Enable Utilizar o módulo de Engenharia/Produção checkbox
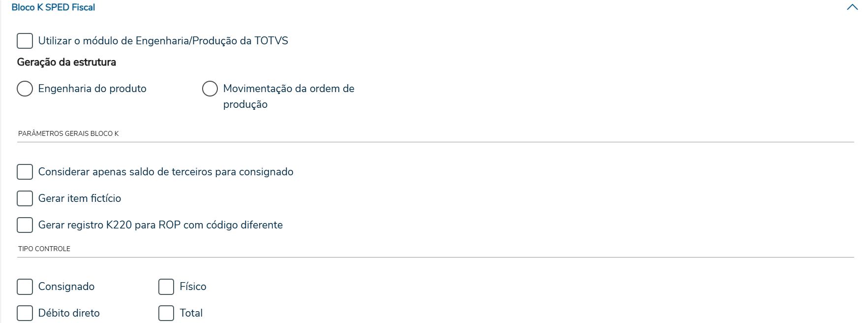 25,41
